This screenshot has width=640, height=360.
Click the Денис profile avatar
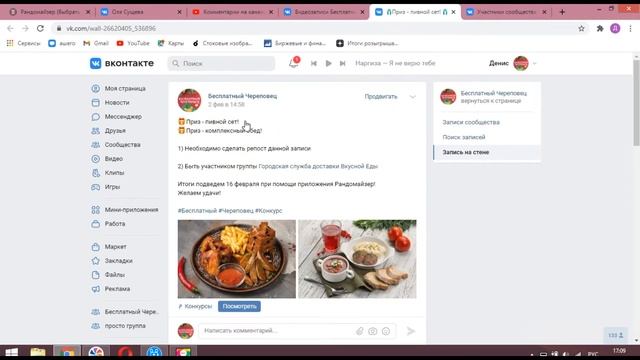(521, 63)
